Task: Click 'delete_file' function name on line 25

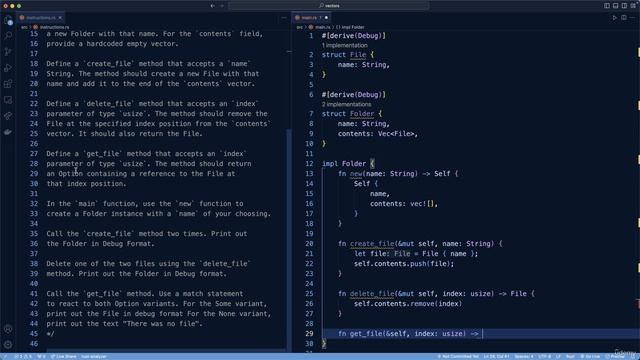Action: point(372,293)
